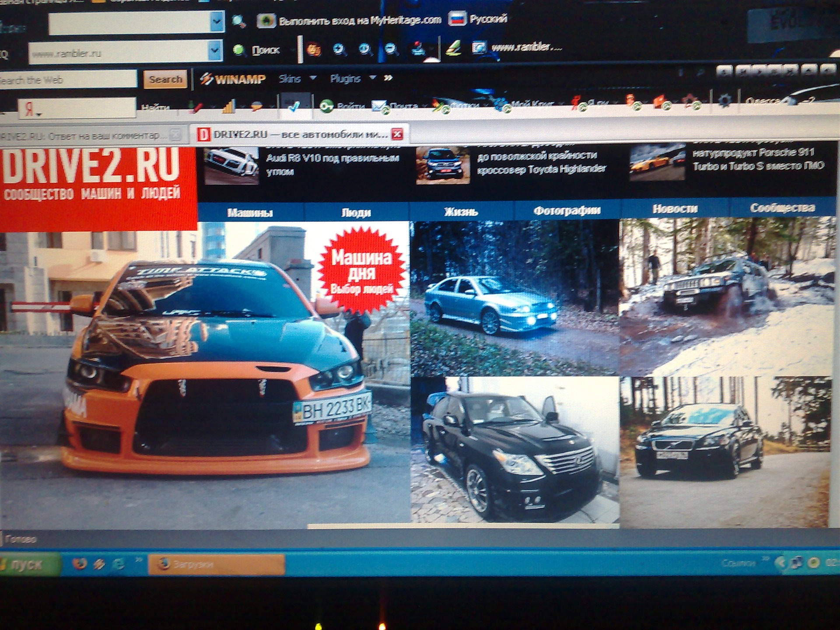Open the Новости menu section
The image size is (840, 630).
pos(675,209)
